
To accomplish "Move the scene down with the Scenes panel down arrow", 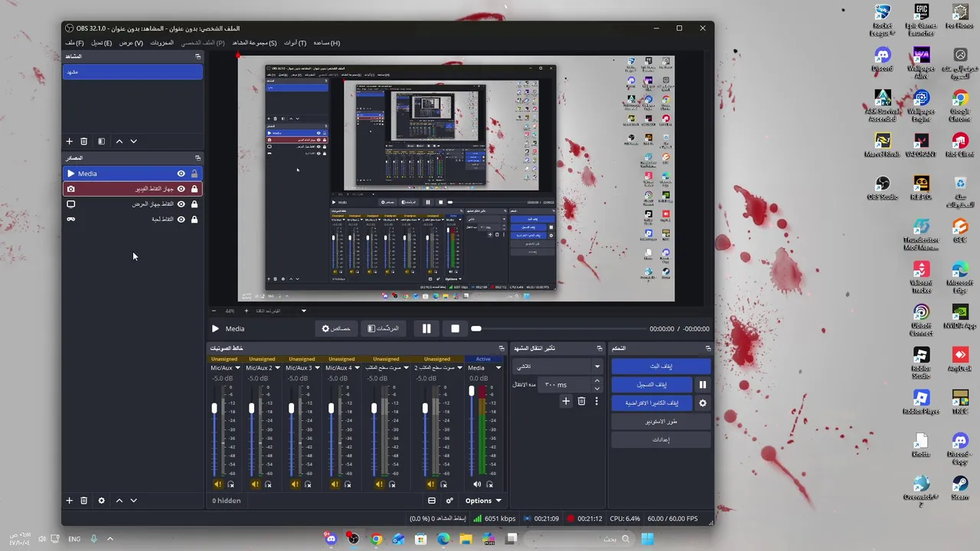I will pos(133,142).
